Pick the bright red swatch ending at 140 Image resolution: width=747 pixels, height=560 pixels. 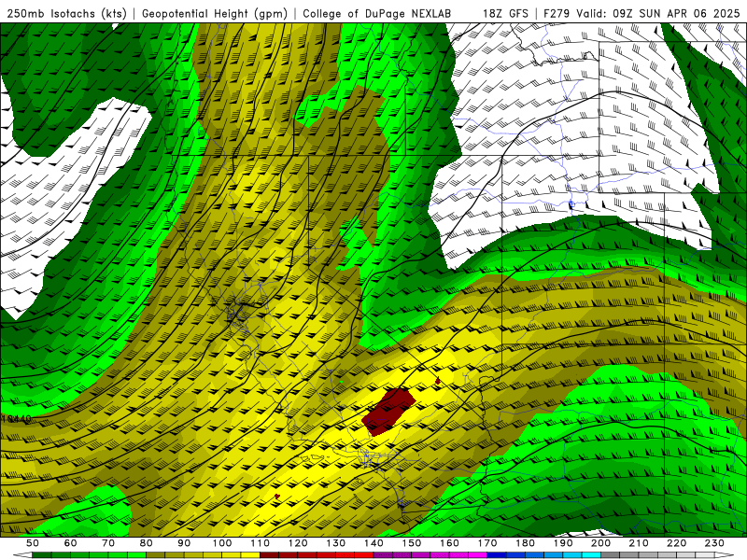coord(364,555)
